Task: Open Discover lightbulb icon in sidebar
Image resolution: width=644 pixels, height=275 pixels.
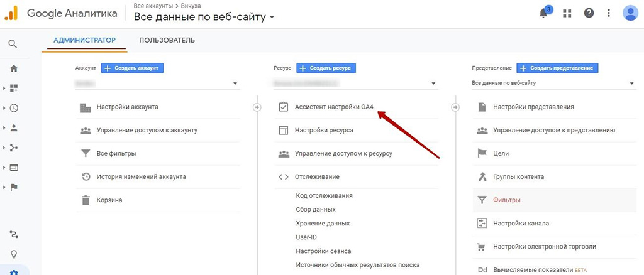Action: pos(14,254)
